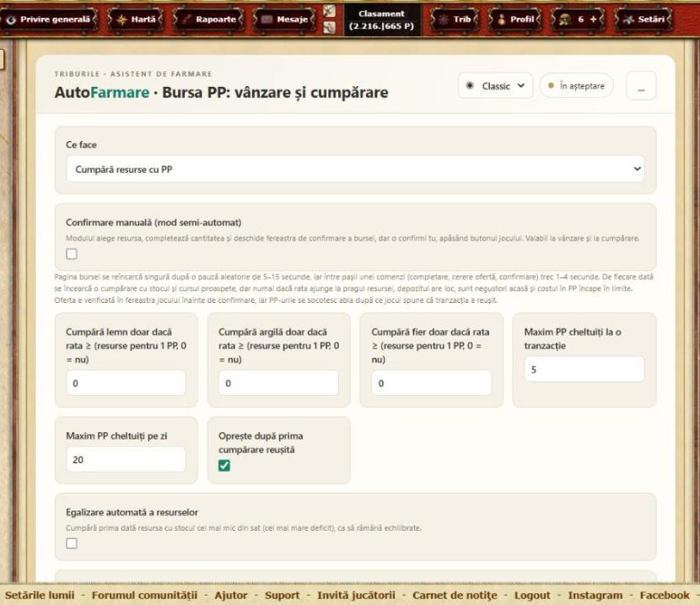Click Logout in the footer
This screenshot has height=605, width=700.
click(x=532, y=595)
